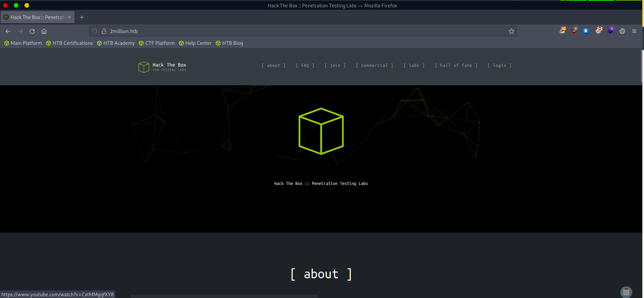Open the Main Platform bookmark

tap(23, 43)
